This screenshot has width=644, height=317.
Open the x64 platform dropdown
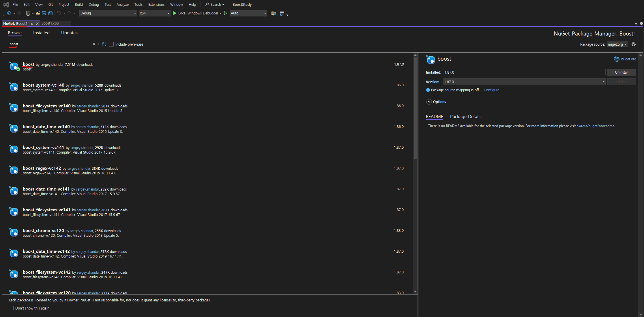click(154, 13)
